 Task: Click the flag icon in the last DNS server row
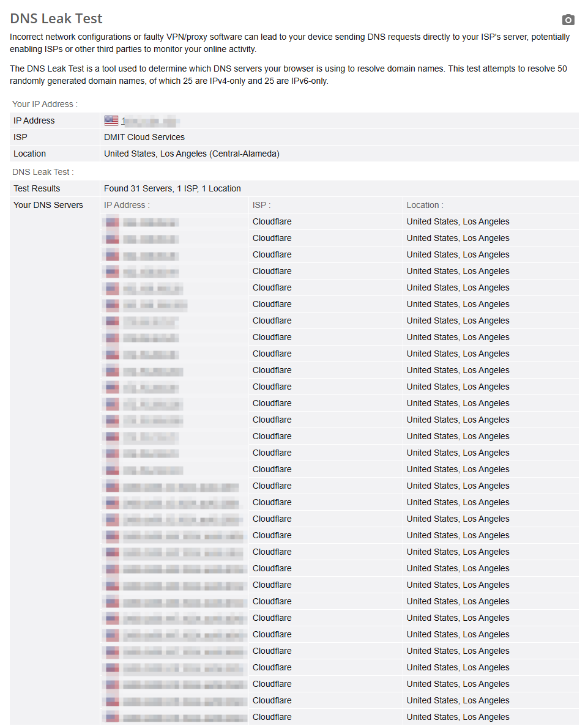coord(111,717)
